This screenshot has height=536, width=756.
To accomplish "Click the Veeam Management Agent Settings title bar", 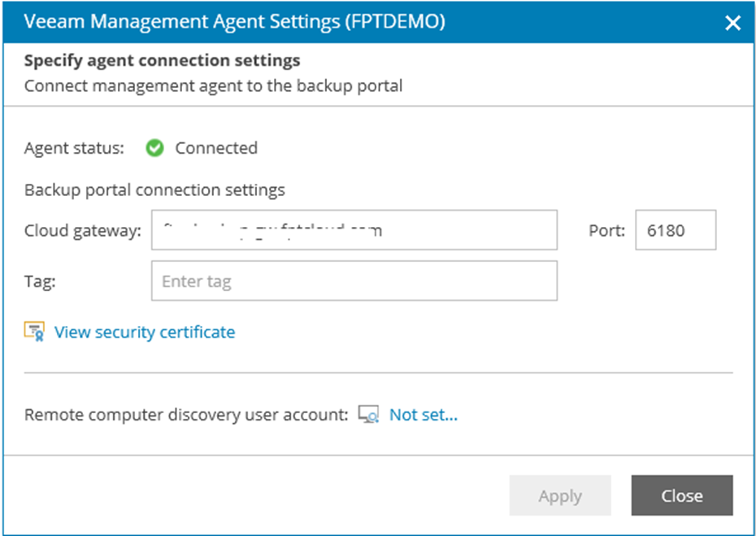I will pos(236,22).
